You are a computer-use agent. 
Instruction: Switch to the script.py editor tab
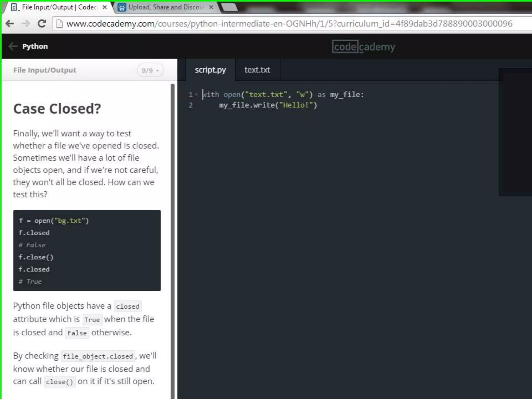[210, 70]
